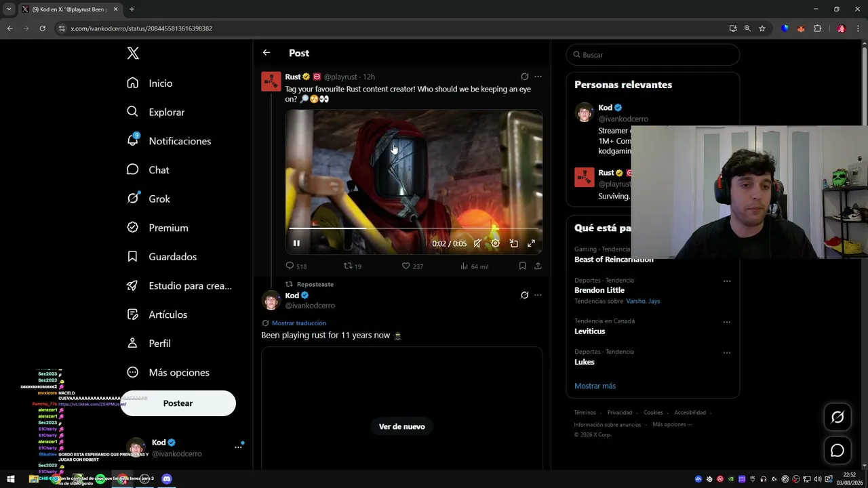The image size is (868, 488).
Task: Open the Chrome extensions puzzle icon
Action: 817,28
